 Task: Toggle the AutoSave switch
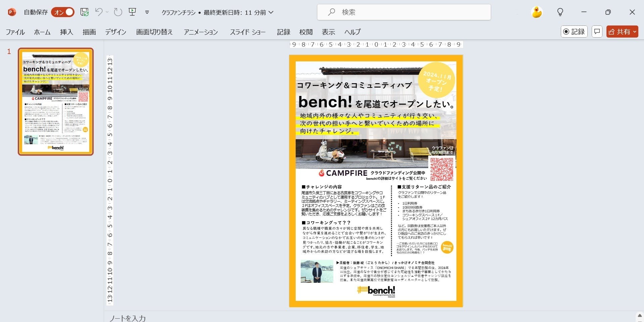point(63,12)
